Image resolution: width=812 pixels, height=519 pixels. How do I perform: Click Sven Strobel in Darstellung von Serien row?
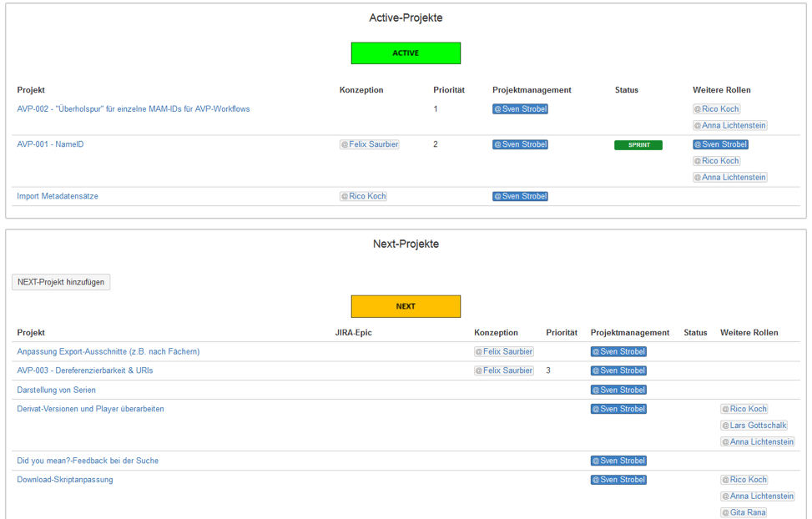pos(618,390)
